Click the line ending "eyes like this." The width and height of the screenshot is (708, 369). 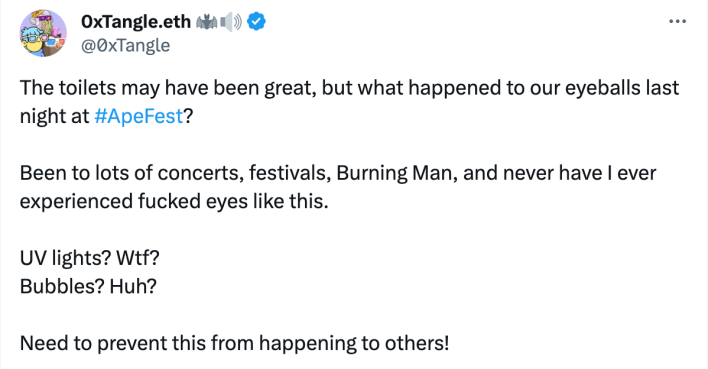coord(174,201)
